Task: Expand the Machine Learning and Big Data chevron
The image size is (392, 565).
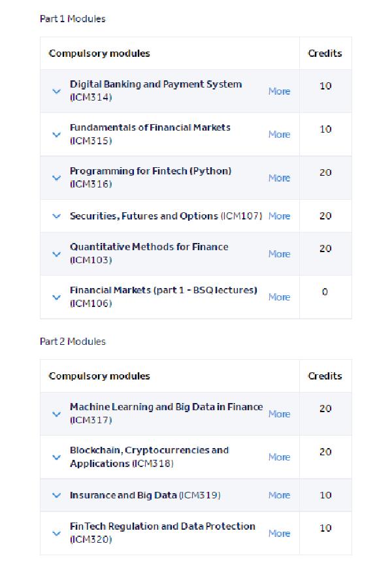Action: (x=57, y=414)
